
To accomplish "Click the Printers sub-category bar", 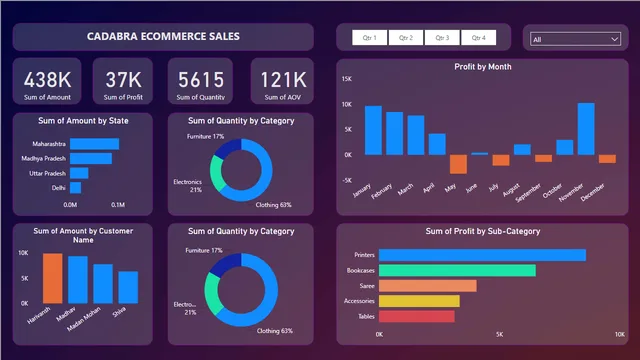I will tap(482, 255).
